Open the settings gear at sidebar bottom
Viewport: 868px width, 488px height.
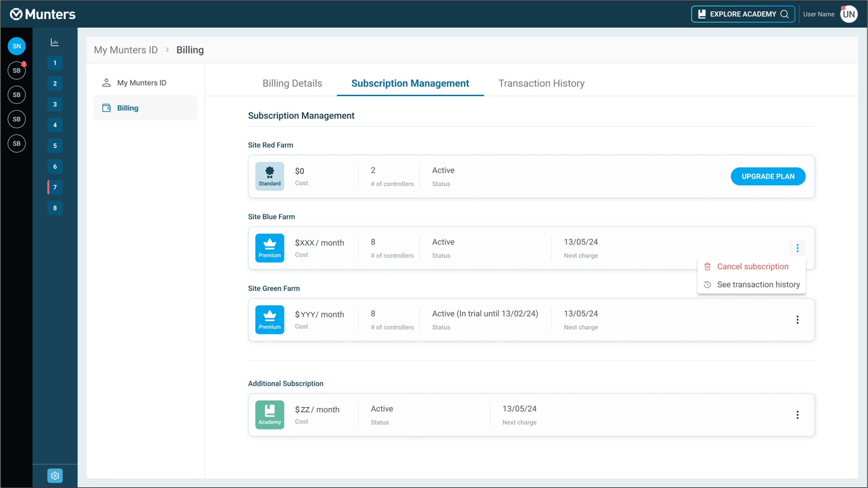point(55,476)
